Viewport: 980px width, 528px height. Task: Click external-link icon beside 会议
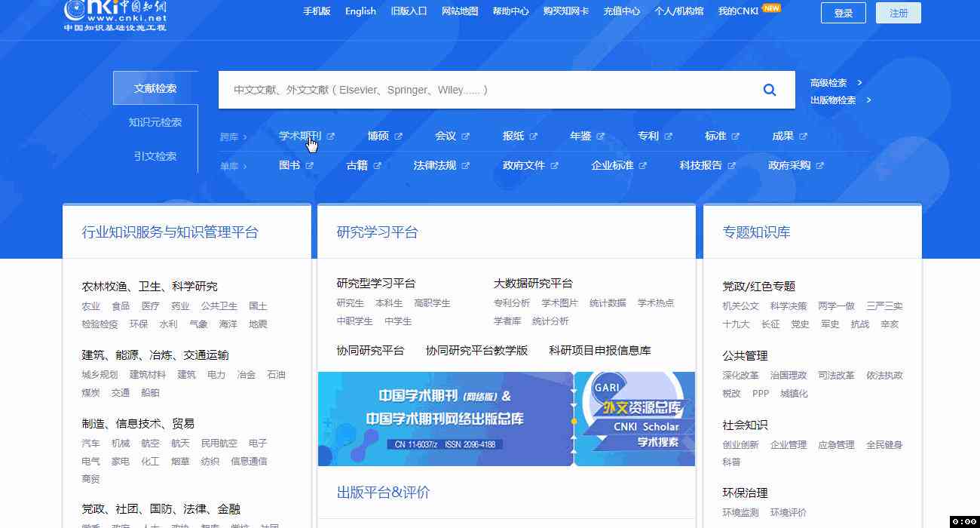[466, 137]
